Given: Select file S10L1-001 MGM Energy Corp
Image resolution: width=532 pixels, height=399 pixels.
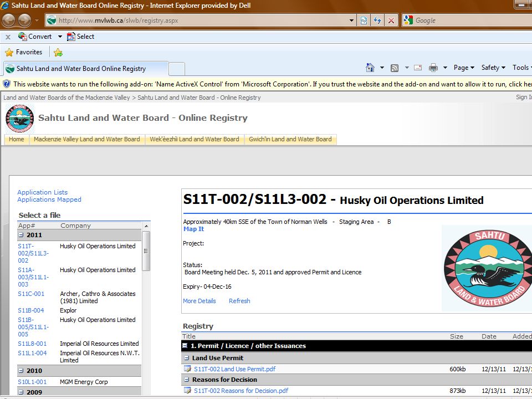Looking at the screenshot, I should pyautogui.click(x=32, y=382).
